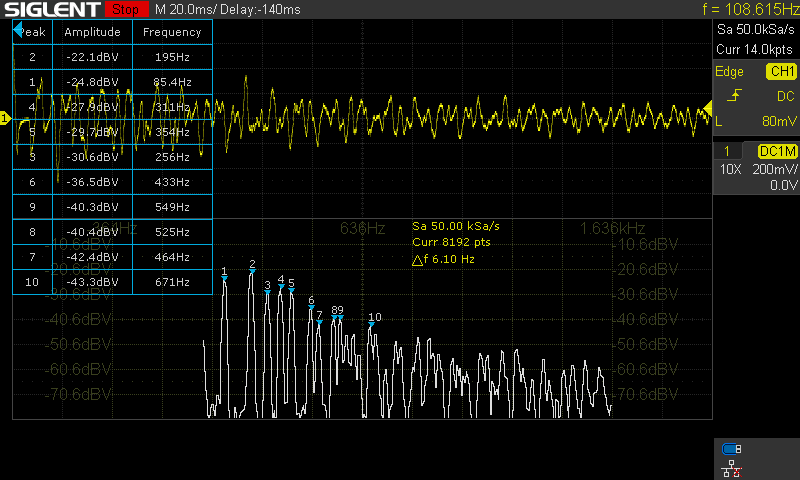Click the timebase M 20.0ms readout

[x=185, y=9]
